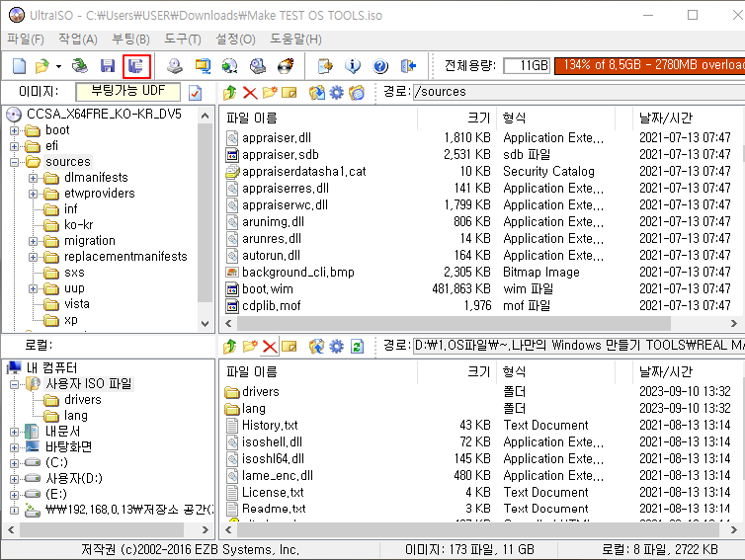Click the New folder icon in the local pane toolbar
This screenshot has width=745, height=560.
(250, 347)
